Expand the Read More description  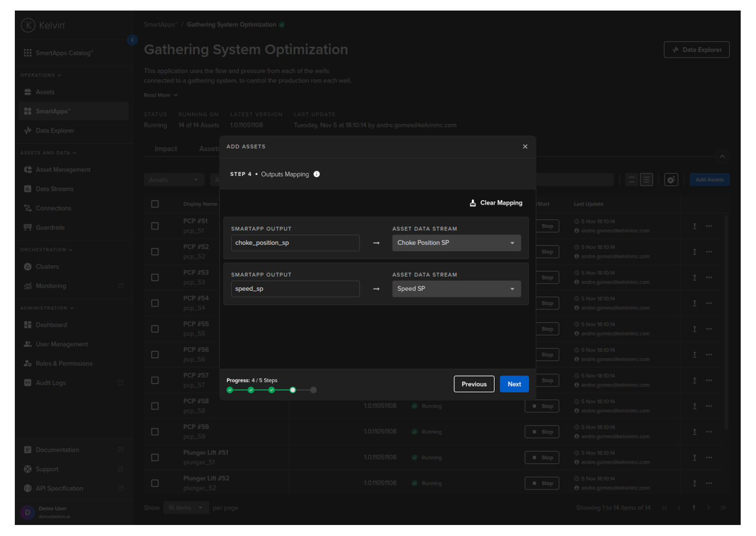pyautogui.click(x=160, y=95)
